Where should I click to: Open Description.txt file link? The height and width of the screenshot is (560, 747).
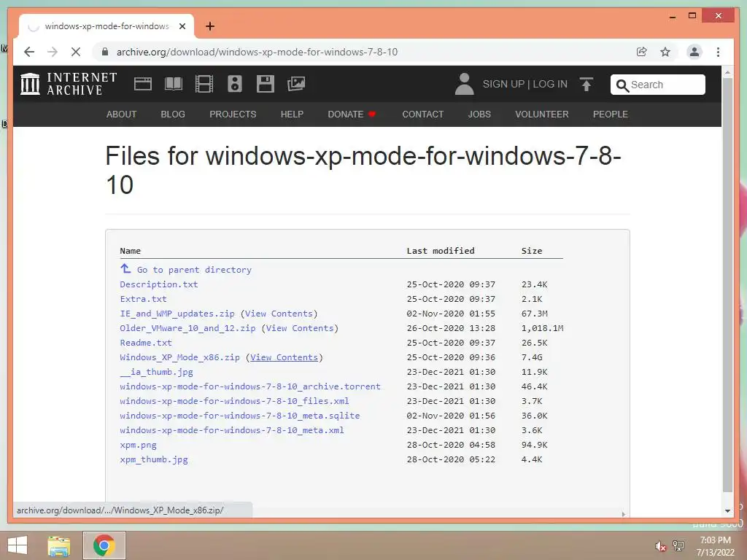(x=158, y=284)
